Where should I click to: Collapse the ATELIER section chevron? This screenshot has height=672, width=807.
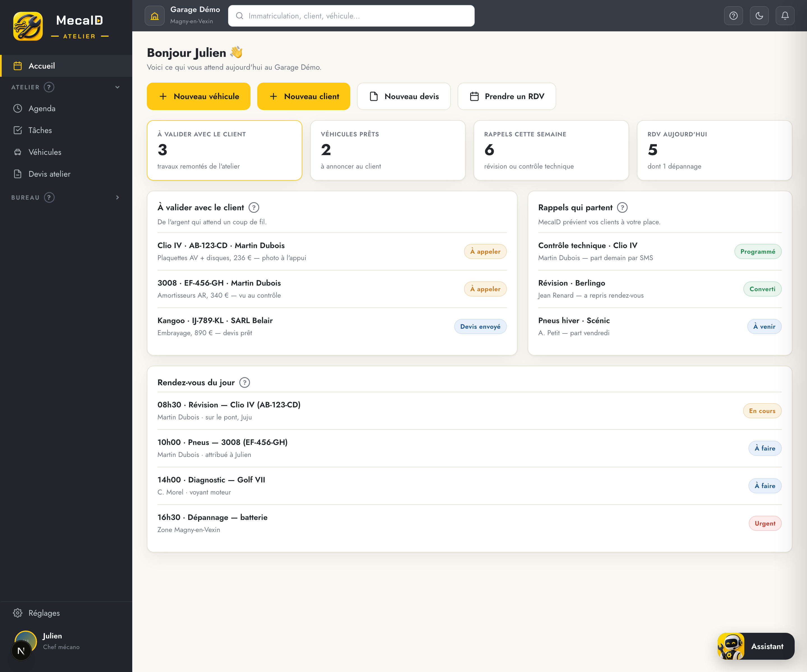(x=118, y=87)
